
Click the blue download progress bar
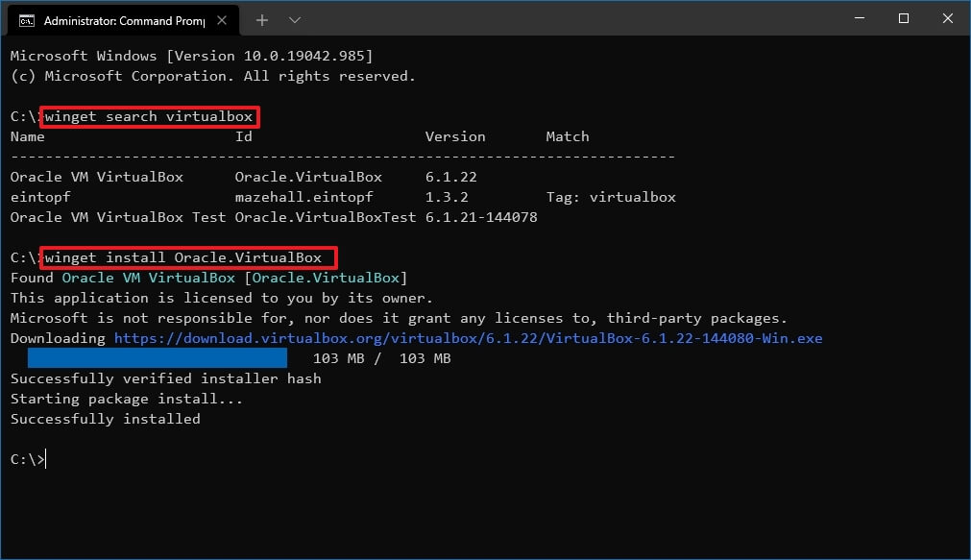pyautogui.click(x=157, y=357)
